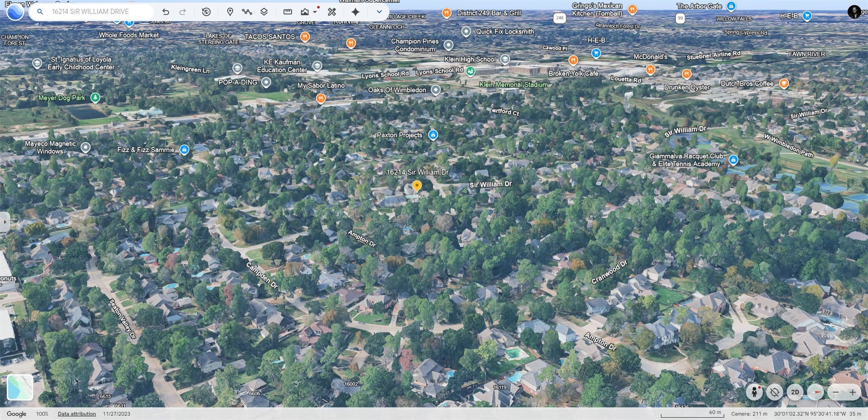The width and height of the screenshot is (868, 420).
Task: Open the user account avatar
Action: click(x=854, y=12)
